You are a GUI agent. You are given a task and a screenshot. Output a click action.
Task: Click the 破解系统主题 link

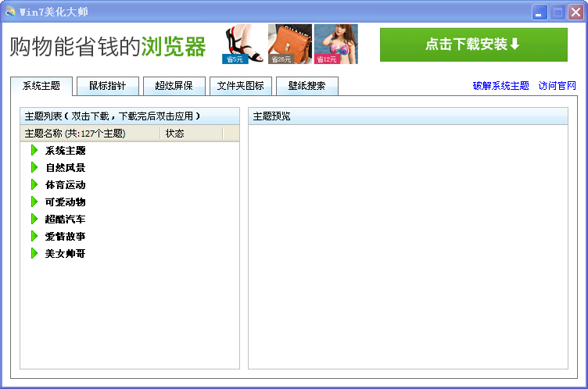(x=500, y=86)
